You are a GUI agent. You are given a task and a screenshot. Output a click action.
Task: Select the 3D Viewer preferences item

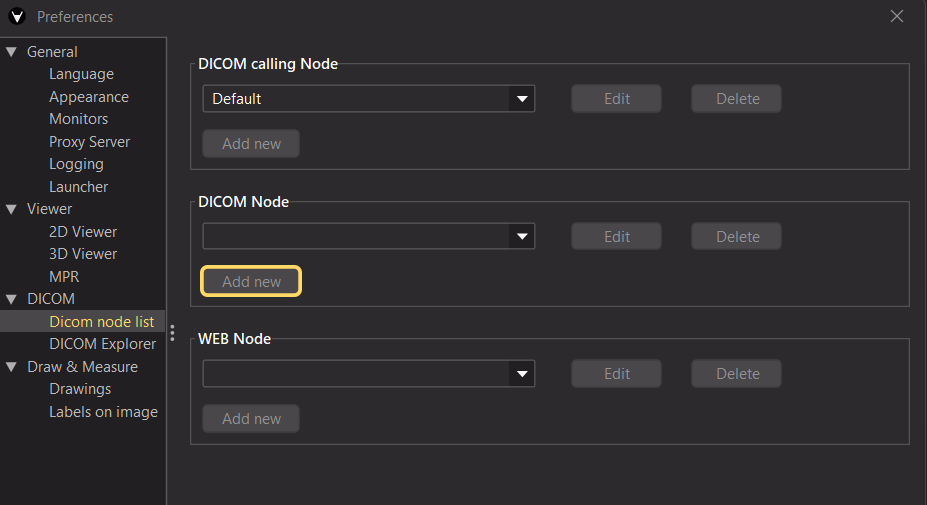pyautogui.click(x=83, y=254)
